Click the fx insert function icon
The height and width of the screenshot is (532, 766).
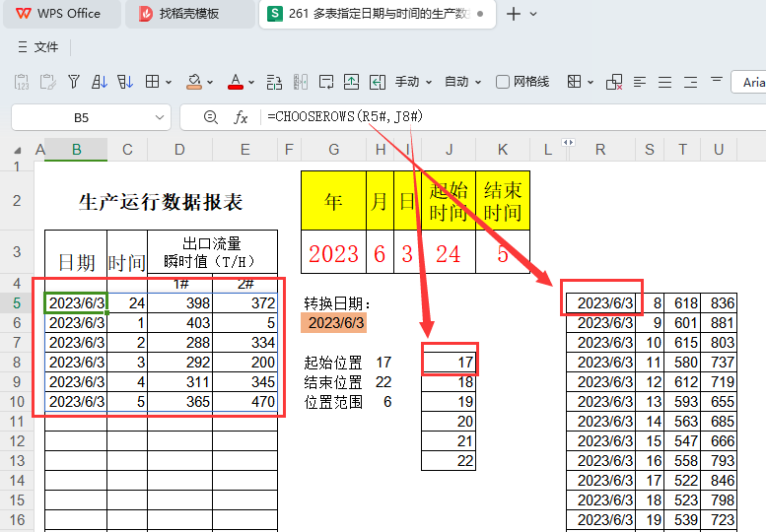coord(241,117)
